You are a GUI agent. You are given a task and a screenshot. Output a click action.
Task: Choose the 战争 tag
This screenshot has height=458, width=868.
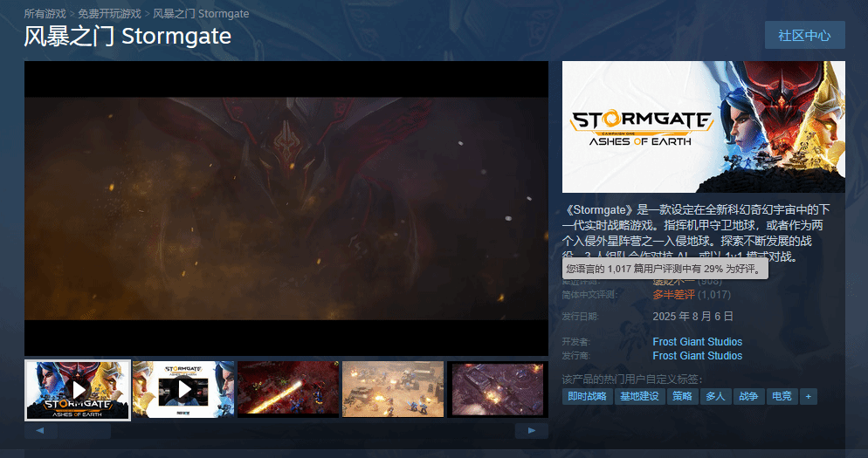748,396
